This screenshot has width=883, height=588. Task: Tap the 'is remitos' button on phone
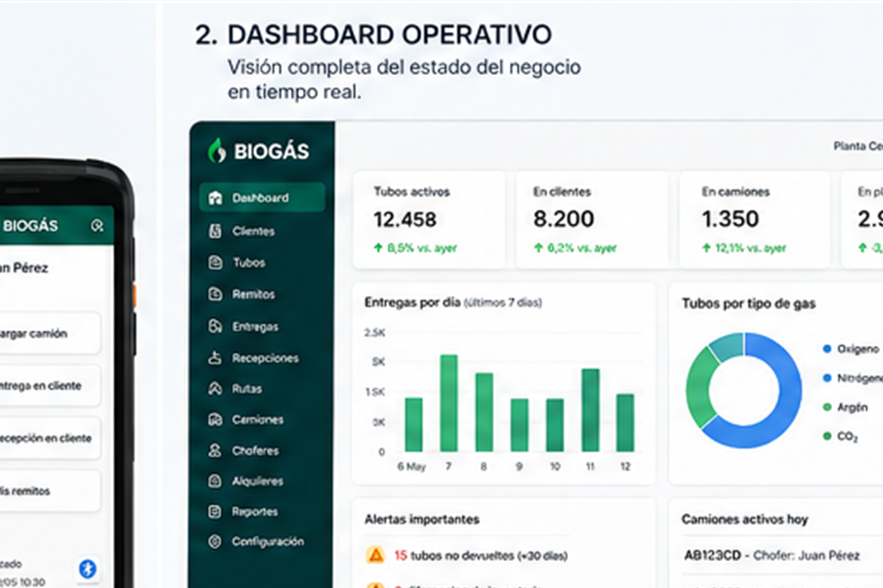click(50, 491)
